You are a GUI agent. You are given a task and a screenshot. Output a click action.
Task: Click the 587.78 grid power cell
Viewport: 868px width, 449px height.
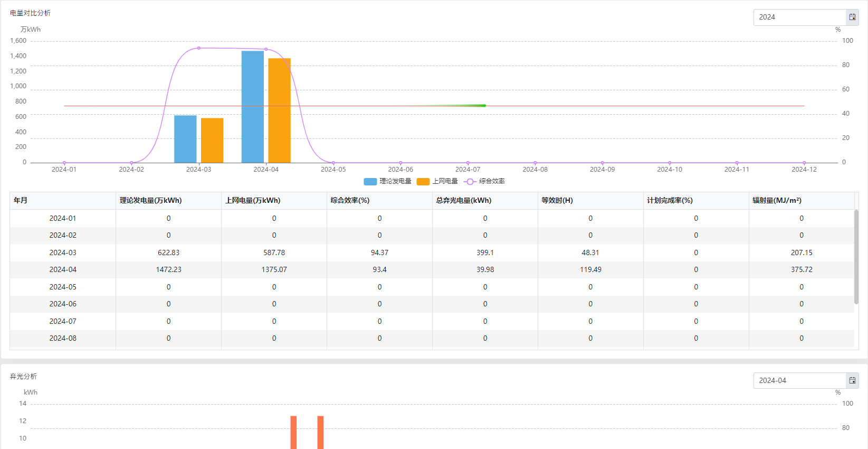click(274, 252)
